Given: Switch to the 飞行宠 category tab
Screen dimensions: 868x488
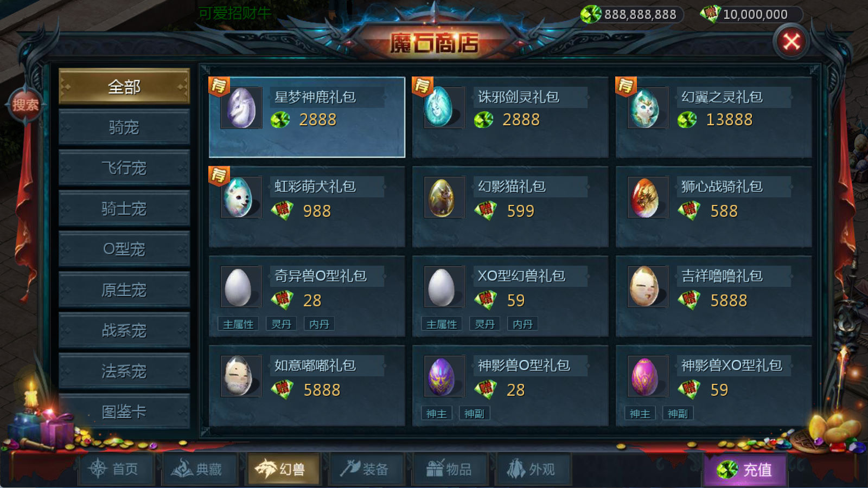Looking at the screenshot, I should [124, 168].
